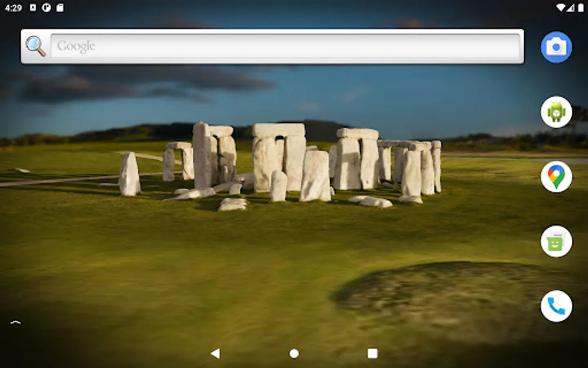Tap the Back navigation button
Viewport: 588px width, 368px height.
click(x=215, y=353)
